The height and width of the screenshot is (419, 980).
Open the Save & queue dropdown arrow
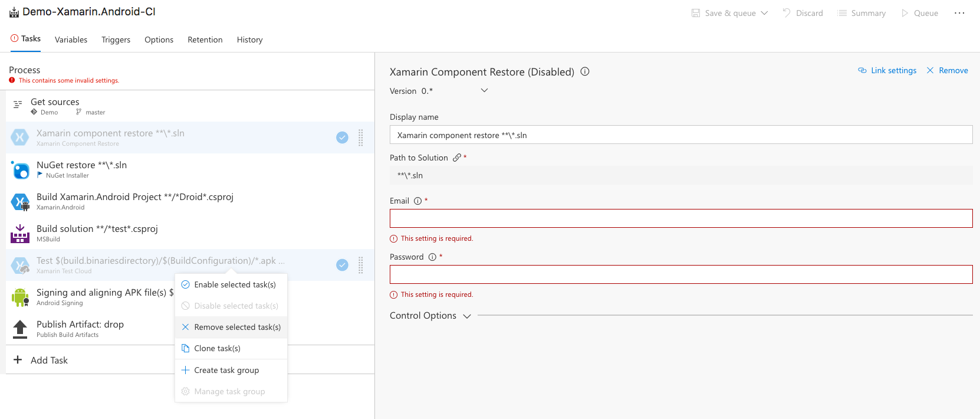click(765, 13)
